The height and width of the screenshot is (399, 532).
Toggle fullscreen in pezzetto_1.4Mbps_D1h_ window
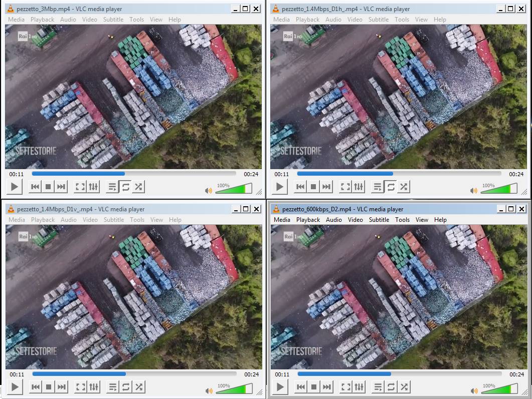[345, 187]
